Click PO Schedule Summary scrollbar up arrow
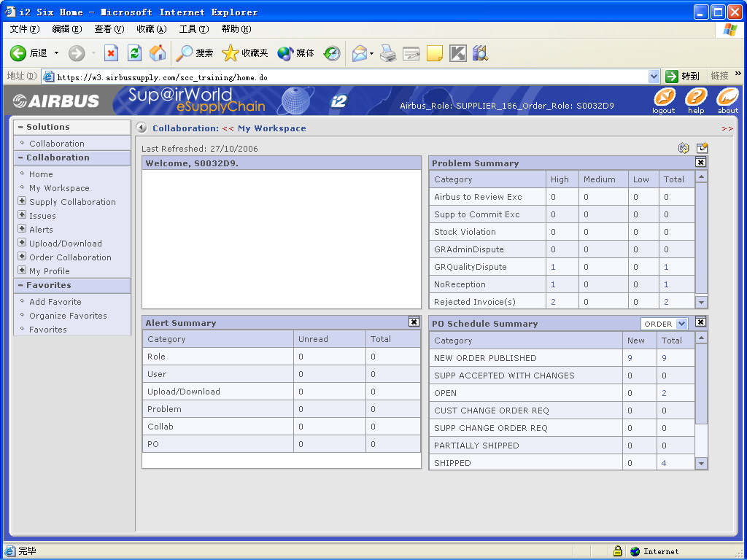Image resolution: width=747 pixels, height=560 pixels. 701,338
